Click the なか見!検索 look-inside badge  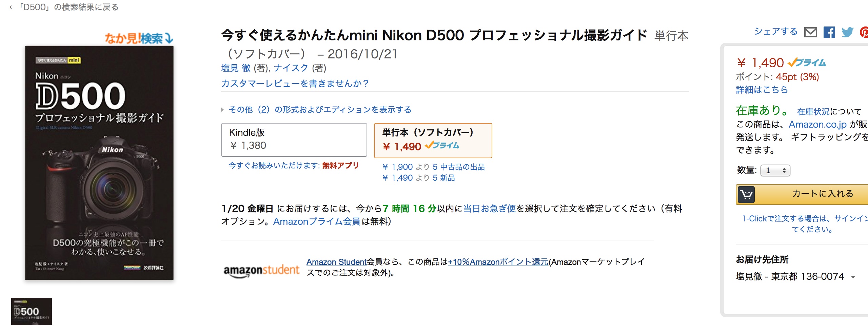point(139,38)
